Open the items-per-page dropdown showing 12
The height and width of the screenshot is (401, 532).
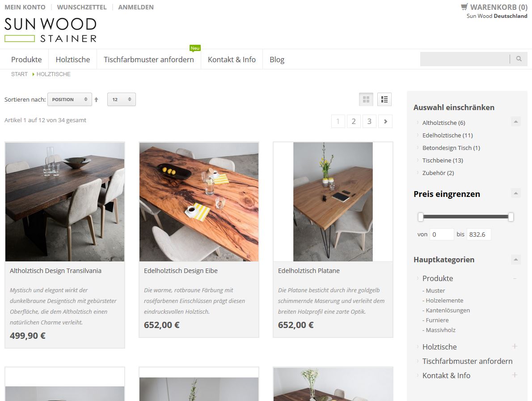122,99
